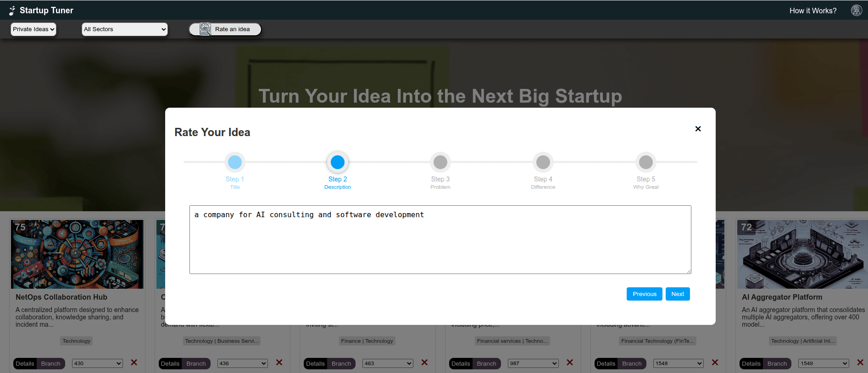Open the user profile avatar icon
Screen dimensions: 868x373
click(x=856, y=10)
